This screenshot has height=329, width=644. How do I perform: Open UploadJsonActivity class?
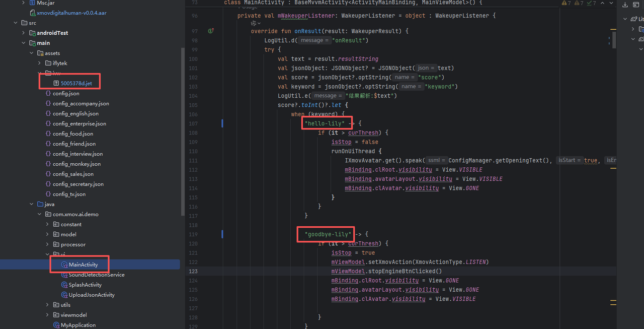point(91,295)
